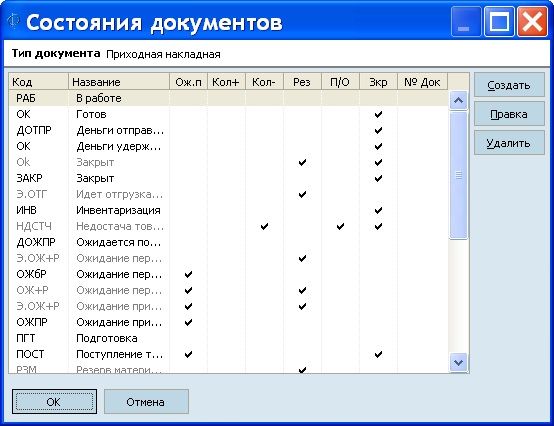This screenshot has height=426, width=554.
Task: Click the Ож.п column header
Action: coord(188,82)
